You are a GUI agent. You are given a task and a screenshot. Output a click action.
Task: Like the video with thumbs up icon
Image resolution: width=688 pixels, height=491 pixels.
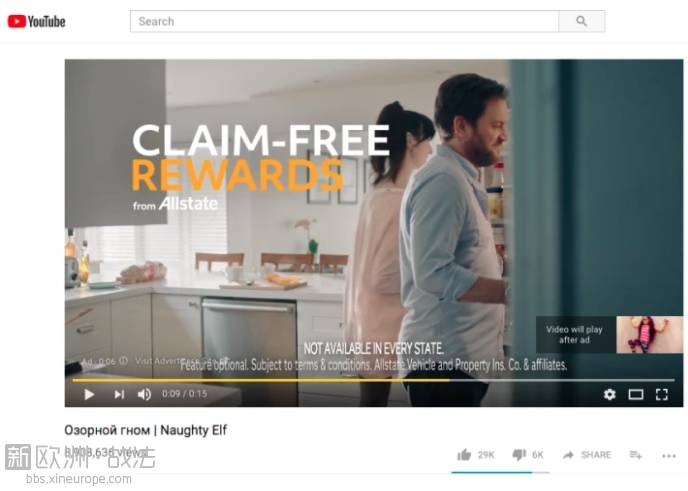(x=464, y=455)
